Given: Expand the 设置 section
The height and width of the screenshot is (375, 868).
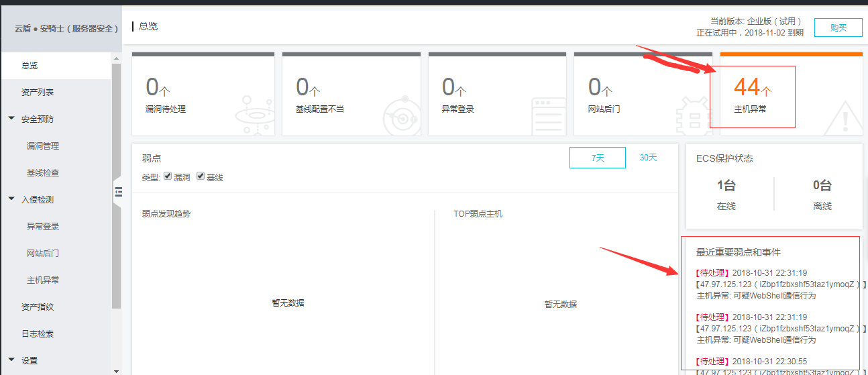Looking at the screenshot, I should coord(11,360).
